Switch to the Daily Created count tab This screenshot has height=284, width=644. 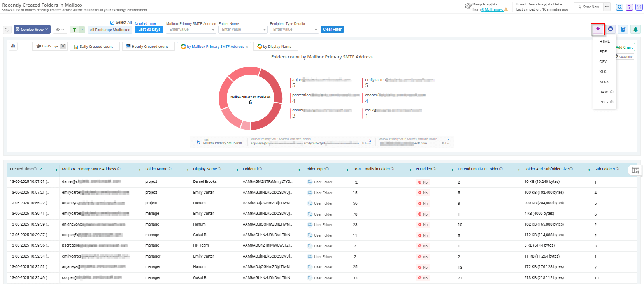pos(96,47)
